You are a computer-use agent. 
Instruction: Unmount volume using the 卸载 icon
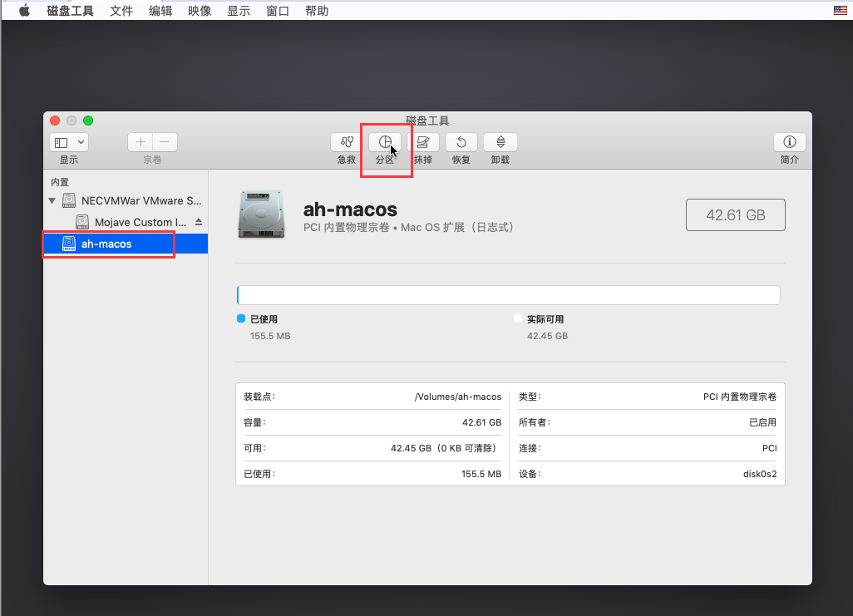tap(500, 142)
